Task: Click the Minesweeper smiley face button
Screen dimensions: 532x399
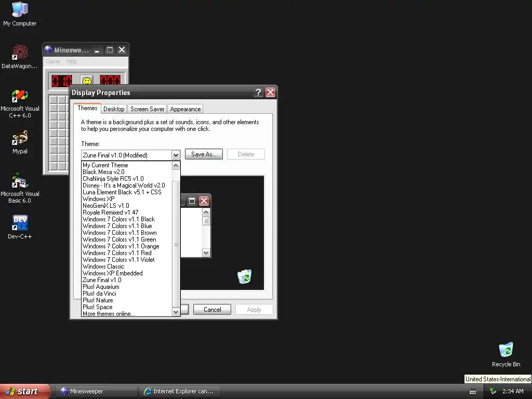Action: click(87, 81)
